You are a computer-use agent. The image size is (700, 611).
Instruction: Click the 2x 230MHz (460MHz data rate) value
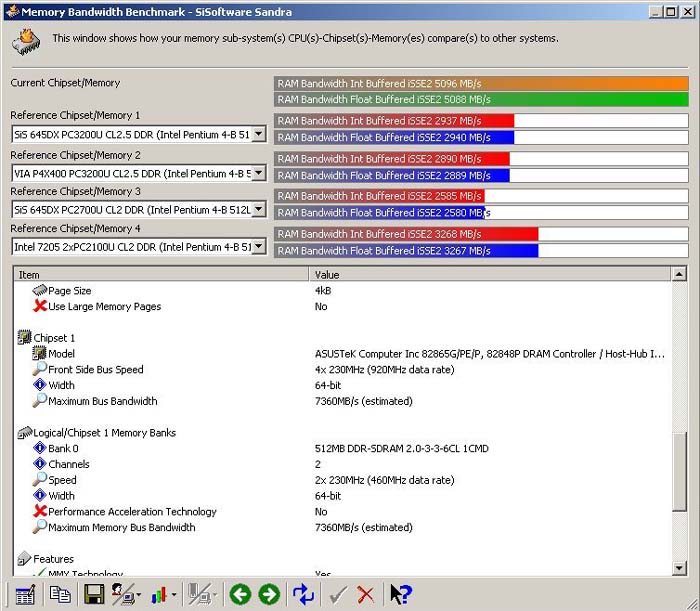point(384,480)
